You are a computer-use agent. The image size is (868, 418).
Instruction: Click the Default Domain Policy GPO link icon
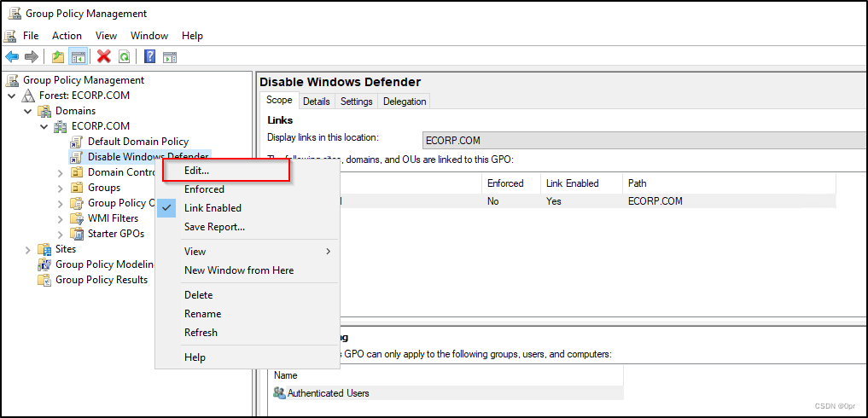click(77, 142)
